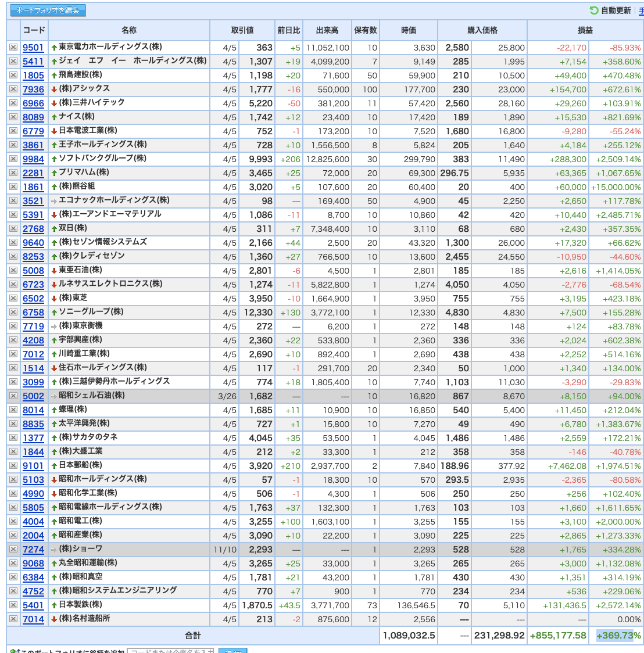This screenshot has height=653, width=644.
Task: Select the name ソフトバンクグループ(株)
Action: tap(102, 158)
